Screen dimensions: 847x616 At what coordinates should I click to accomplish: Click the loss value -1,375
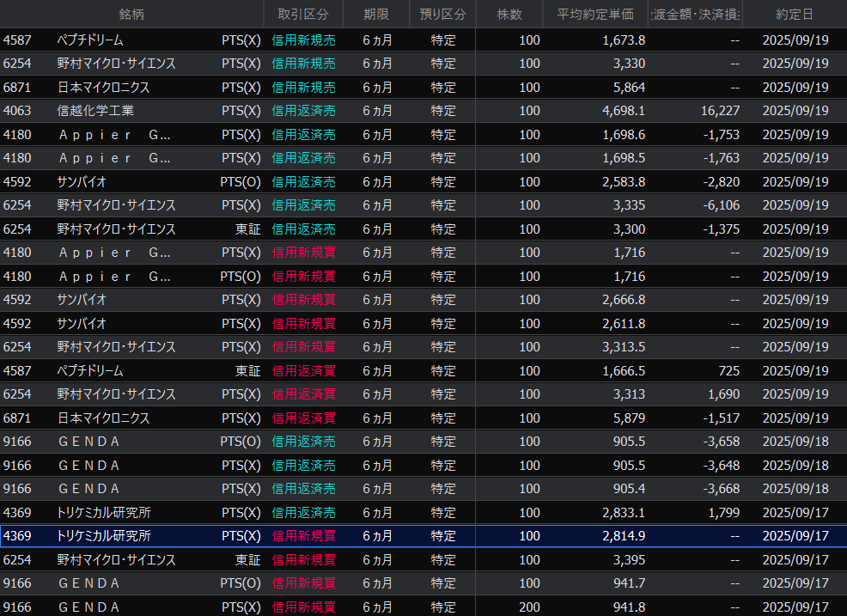pos(721,229)
